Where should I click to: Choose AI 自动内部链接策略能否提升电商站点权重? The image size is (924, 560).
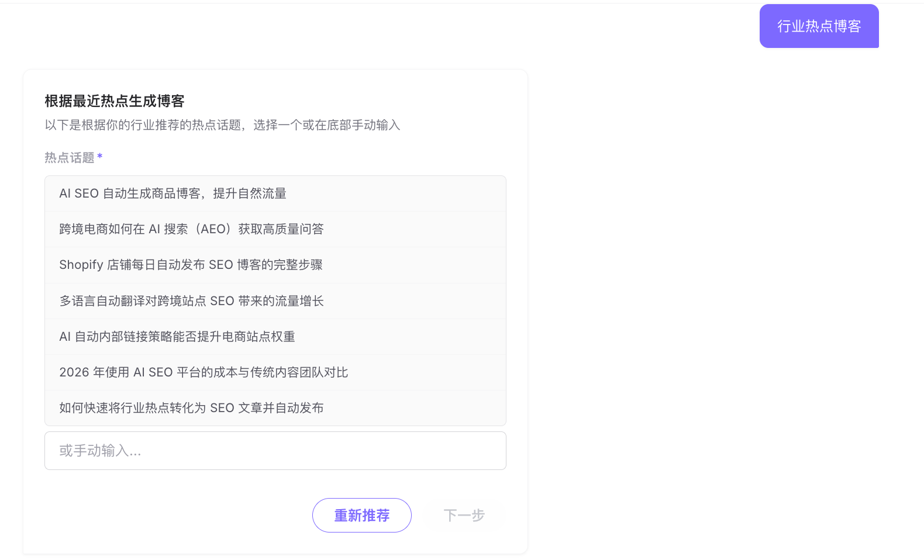coord(275,337)
